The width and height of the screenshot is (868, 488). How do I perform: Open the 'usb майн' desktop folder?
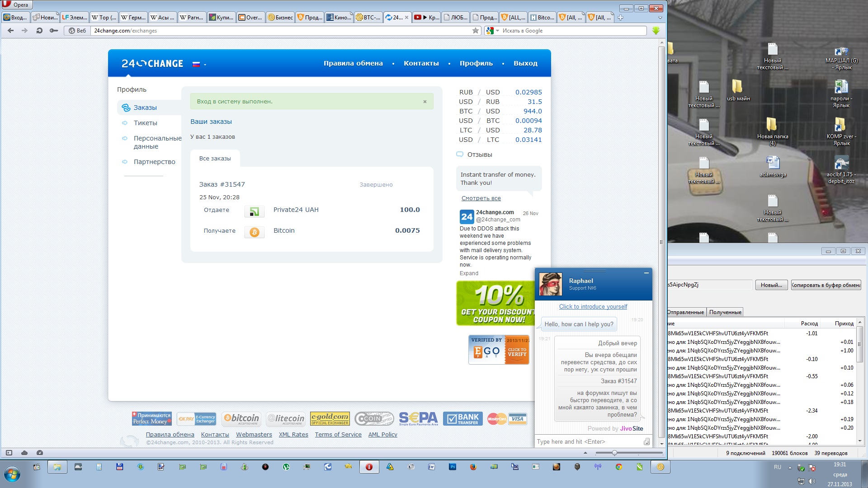(x=738, y=90)
